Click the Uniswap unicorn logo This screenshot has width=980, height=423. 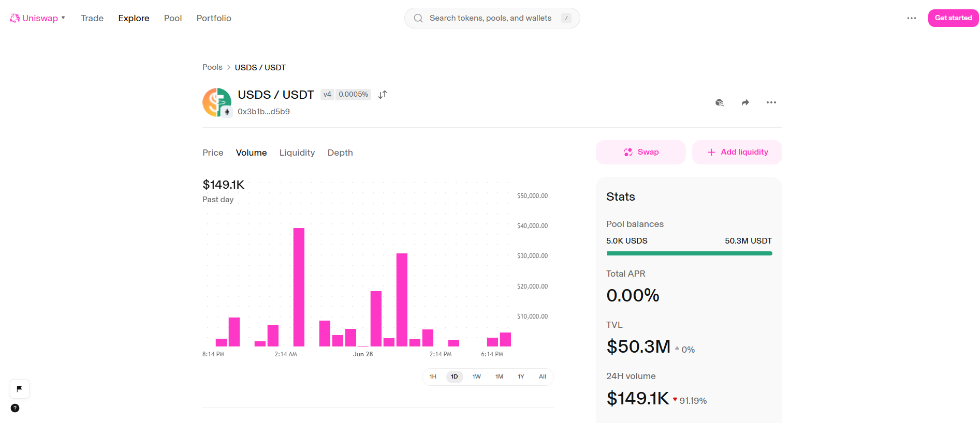tap(14, 18)
